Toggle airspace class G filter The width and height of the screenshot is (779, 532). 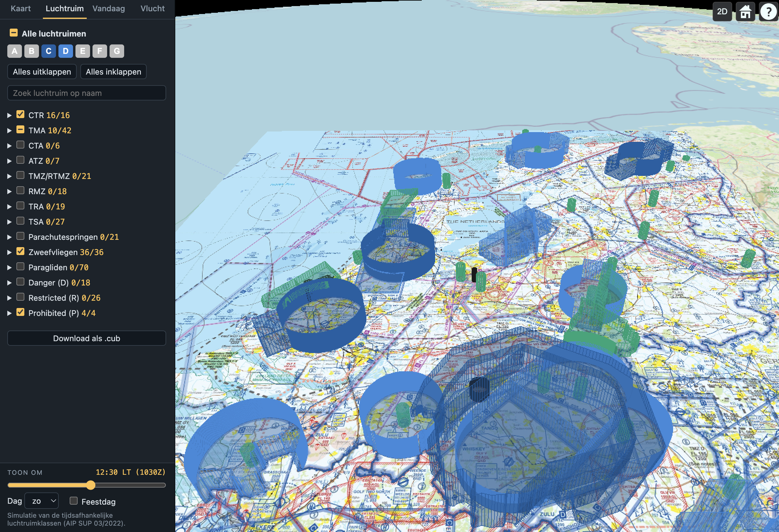coord(117,51)
